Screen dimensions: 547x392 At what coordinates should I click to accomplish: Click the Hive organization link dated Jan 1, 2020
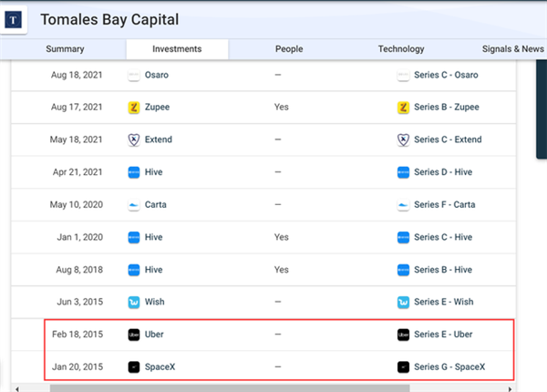tap(156, 237)
